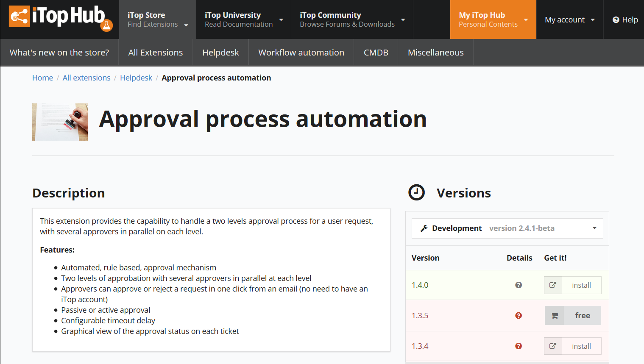Click details question icon for version 1.3.4
644x364 pixels.
[x=518, y=346]
